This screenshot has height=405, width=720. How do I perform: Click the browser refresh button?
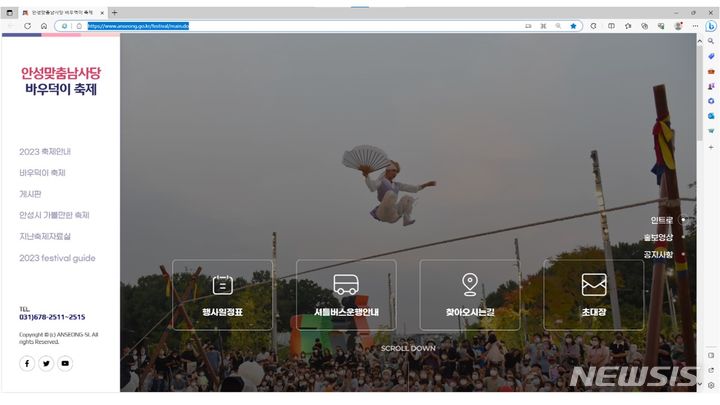click(28, 25)
